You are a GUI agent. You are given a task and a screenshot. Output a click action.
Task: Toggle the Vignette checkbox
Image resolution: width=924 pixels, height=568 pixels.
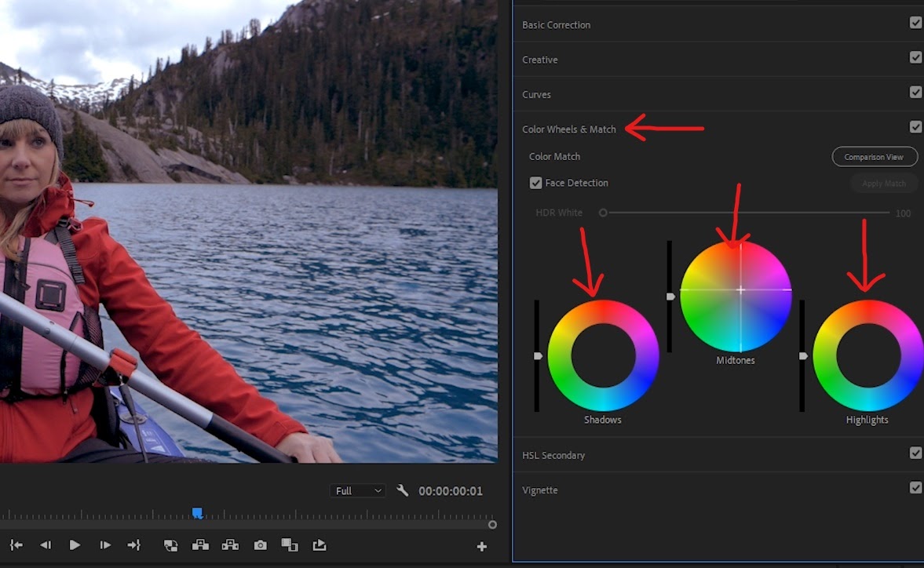click(915, 487)
